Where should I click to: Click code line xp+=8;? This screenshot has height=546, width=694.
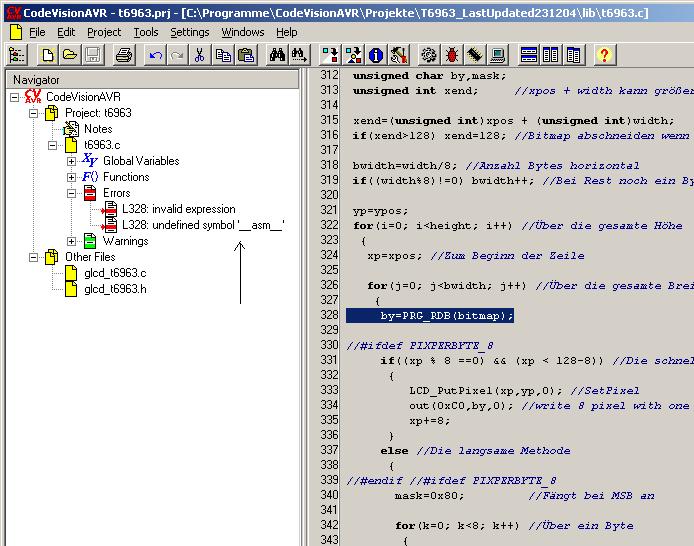[x=429, y=421]
